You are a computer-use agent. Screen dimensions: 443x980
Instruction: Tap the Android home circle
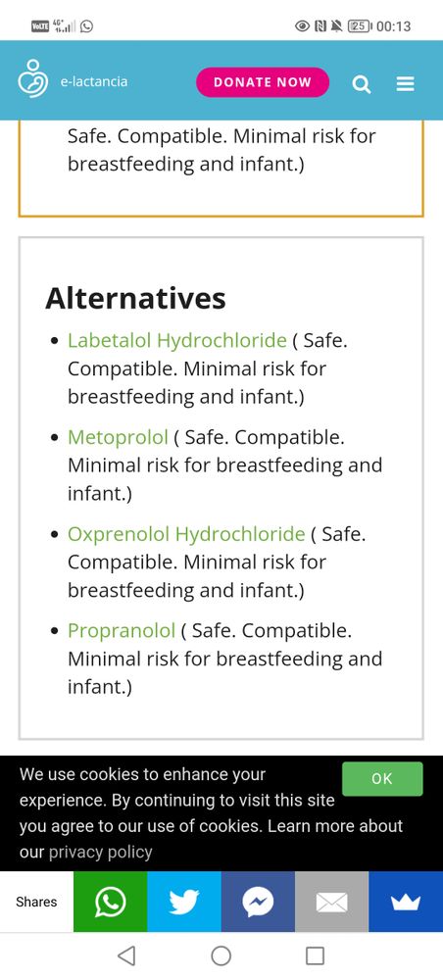coord(221,955)
